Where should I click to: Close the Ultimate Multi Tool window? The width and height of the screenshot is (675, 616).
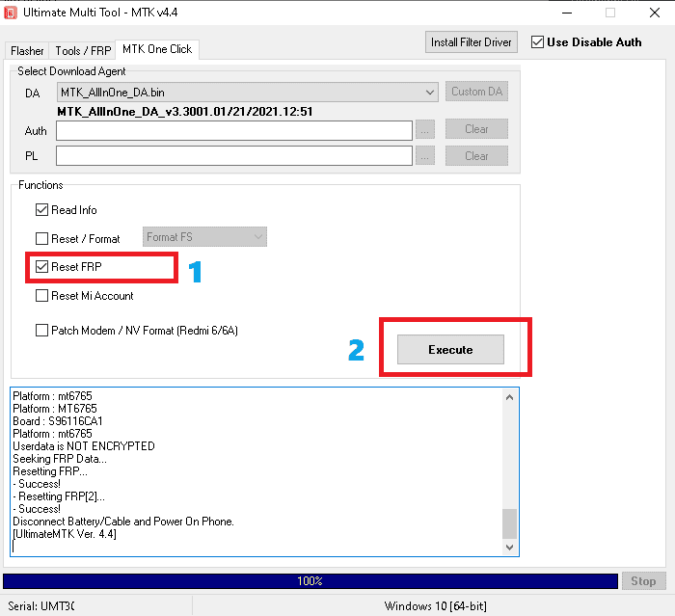pyautogui.click(x=655, y=13)
